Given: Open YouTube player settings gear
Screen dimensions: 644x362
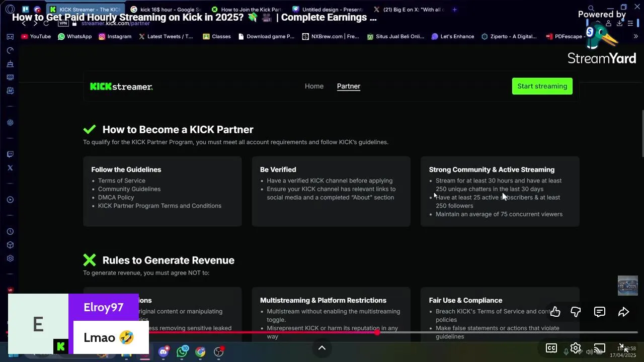Looking at the screenshot, I should click(576, 348).
